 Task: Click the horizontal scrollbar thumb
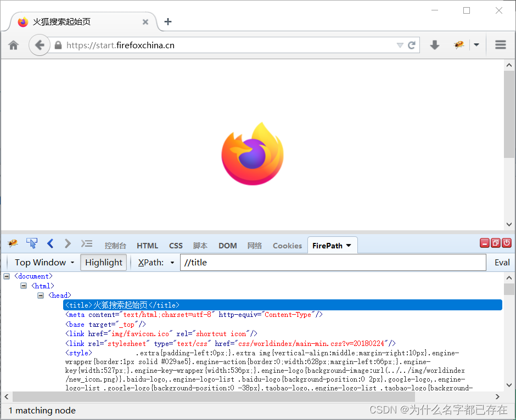[x=214, y=396]
